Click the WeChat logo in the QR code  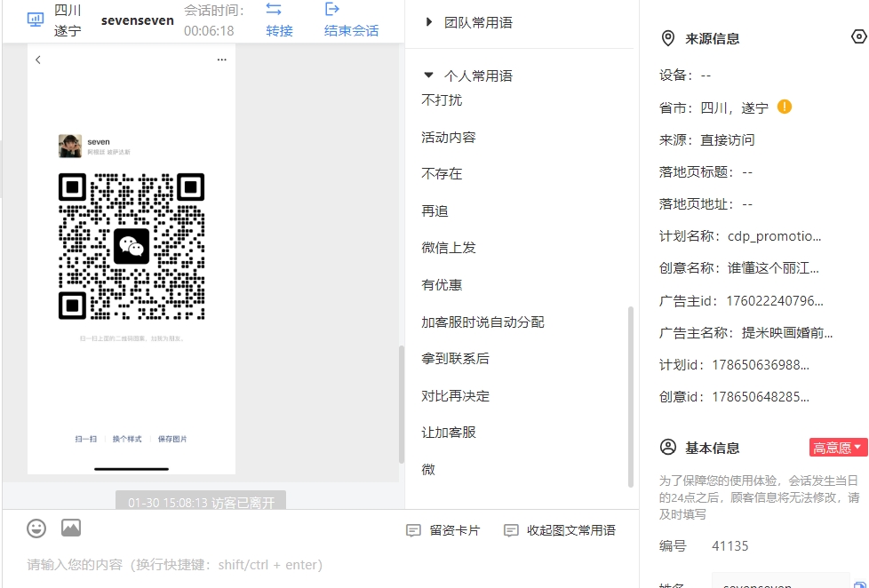pyautogui.click(x=132, y=246)
